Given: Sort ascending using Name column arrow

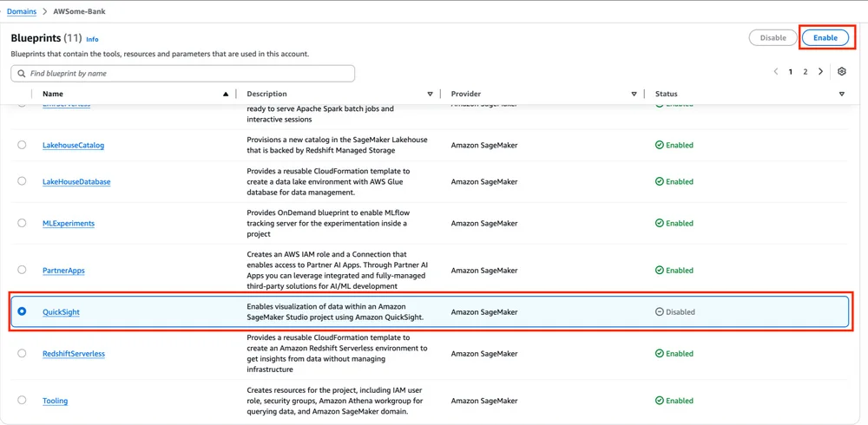Looking at the screenshot, I should click(x=226, y=94).
